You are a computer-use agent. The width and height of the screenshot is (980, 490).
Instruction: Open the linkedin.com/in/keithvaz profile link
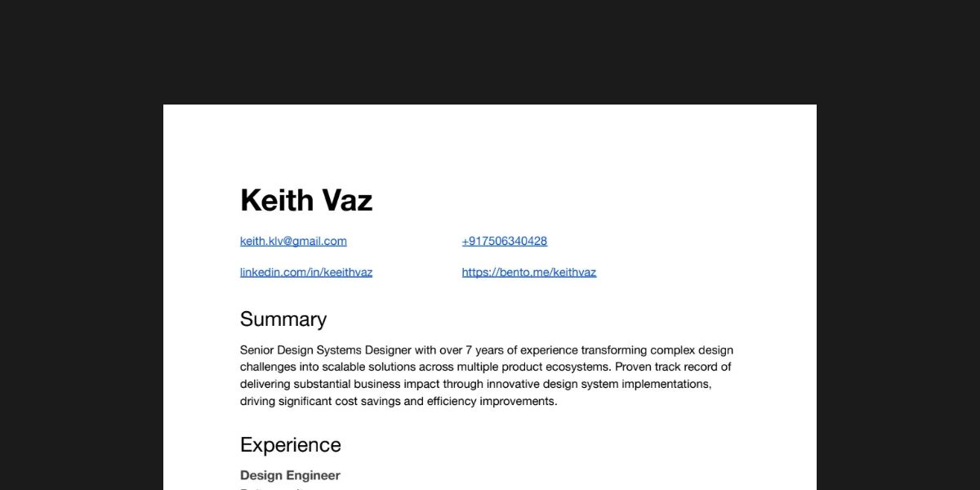(x=306, y=272)
